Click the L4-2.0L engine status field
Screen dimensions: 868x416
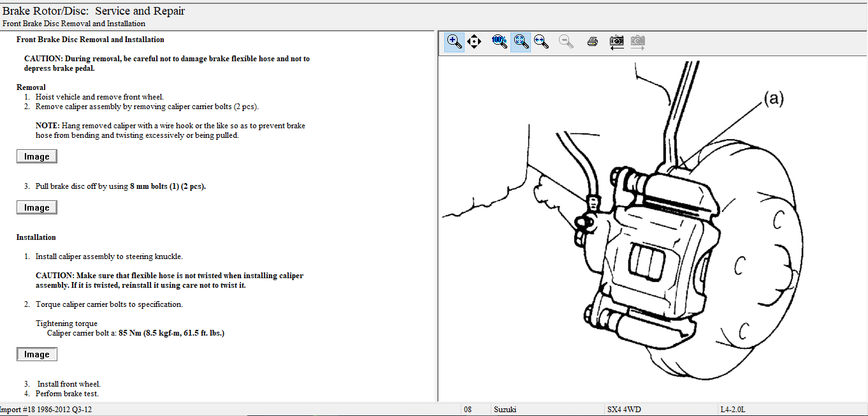pyautogui.click(x=733, y=410)
